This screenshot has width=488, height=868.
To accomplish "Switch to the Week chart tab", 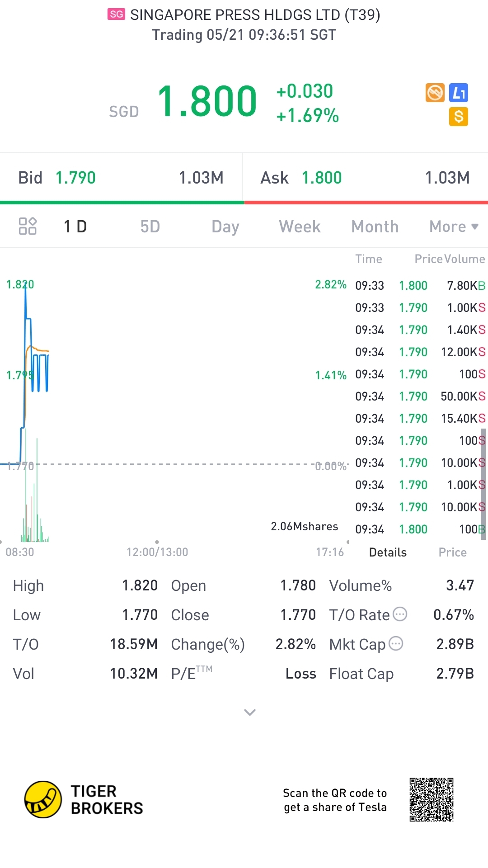I will (300, 226).
